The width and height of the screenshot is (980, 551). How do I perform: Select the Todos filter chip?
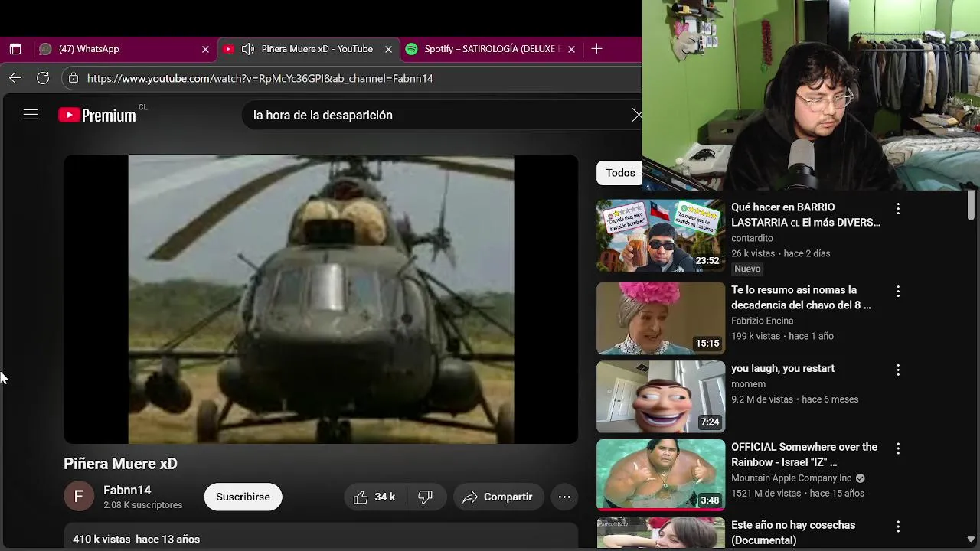[620, 173]
